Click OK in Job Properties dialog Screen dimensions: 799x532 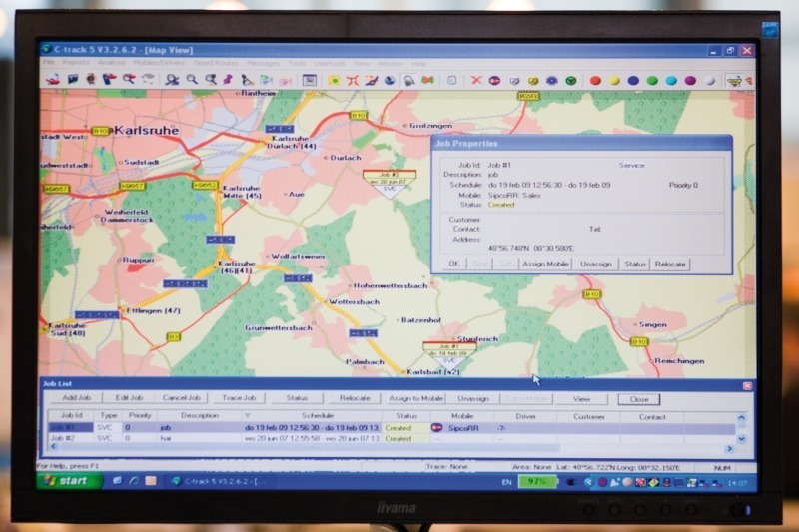454,264
